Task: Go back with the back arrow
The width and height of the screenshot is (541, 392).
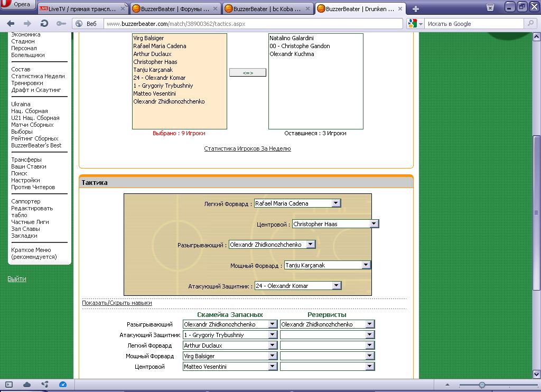Action: pyautogui.click(x=11, y=23)
